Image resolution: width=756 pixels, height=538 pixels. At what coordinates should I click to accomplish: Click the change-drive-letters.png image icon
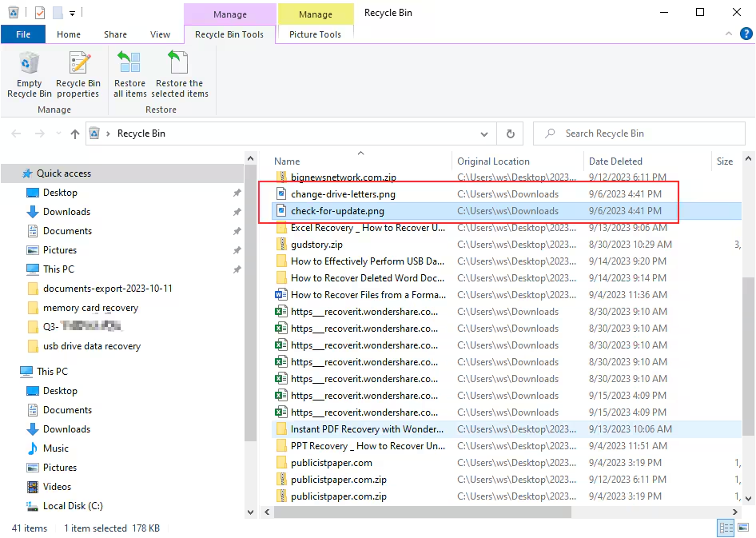click(x=281, y=194)
